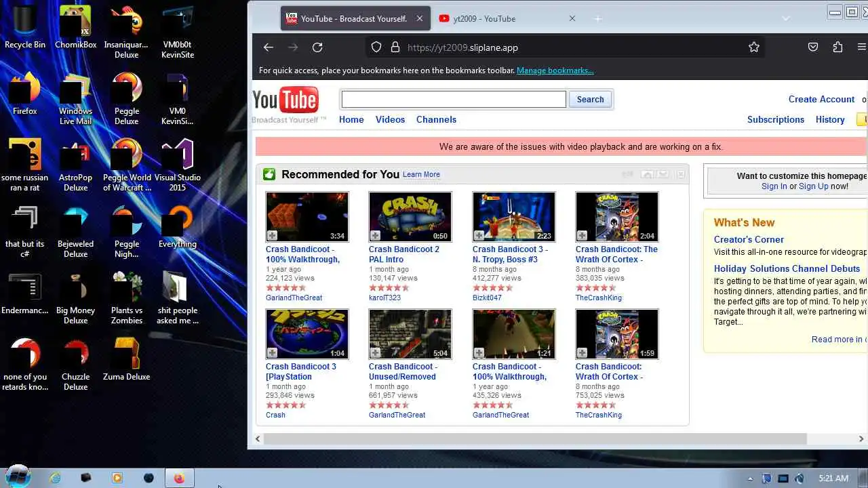
Task: Open uploader TheCrashKing under 1:59 video
Action: pos(599,415)
